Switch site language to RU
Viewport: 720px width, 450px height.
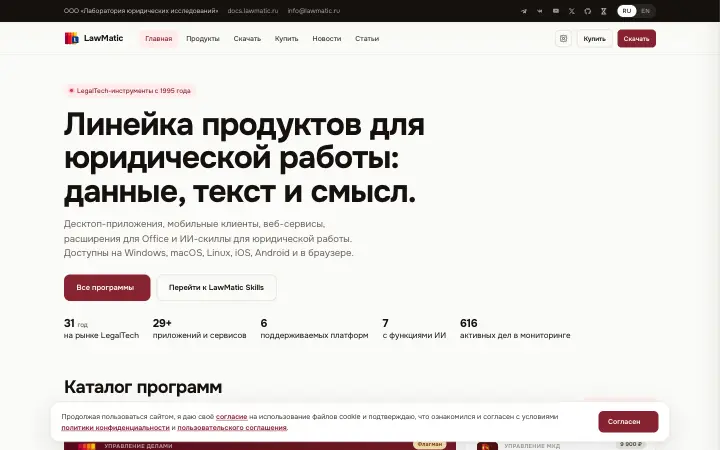point(627,11)
